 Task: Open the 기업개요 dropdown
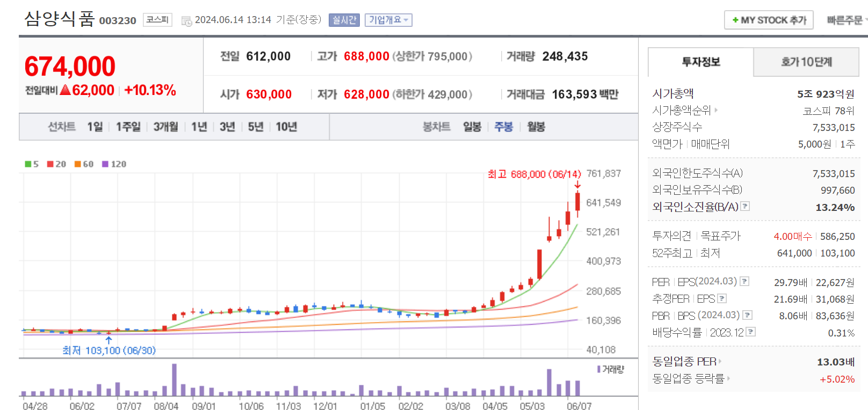coord(388,20)
